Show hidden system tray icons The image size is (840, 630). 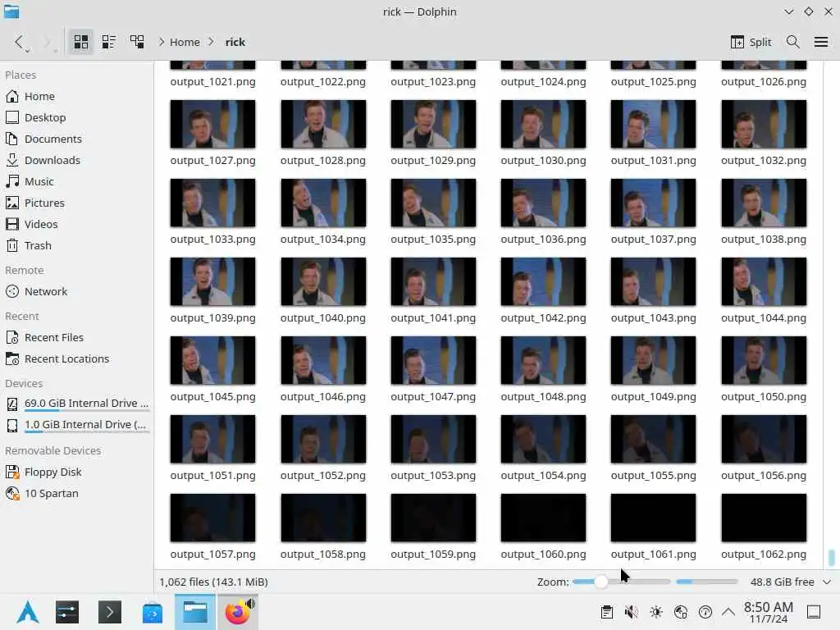[728, 612]
